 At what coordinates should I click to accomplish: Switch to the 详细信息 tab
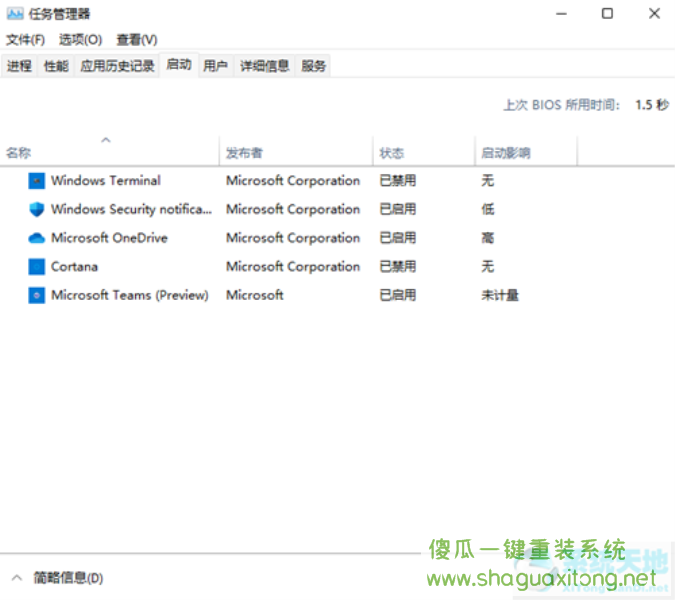[x=264, y=66]
